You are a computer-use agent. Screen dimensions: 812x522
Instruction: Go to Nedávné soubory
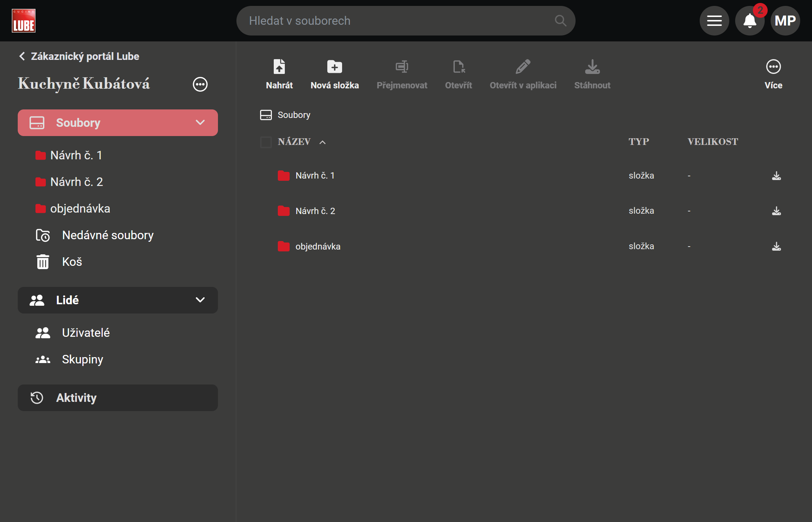[x=107, y=235]
